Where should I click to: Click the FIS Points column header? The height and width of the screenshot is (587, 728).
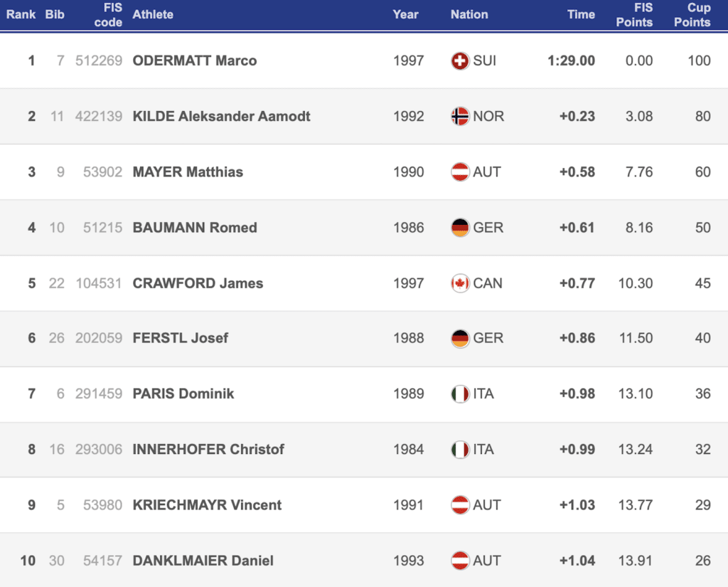pos(634,15)
